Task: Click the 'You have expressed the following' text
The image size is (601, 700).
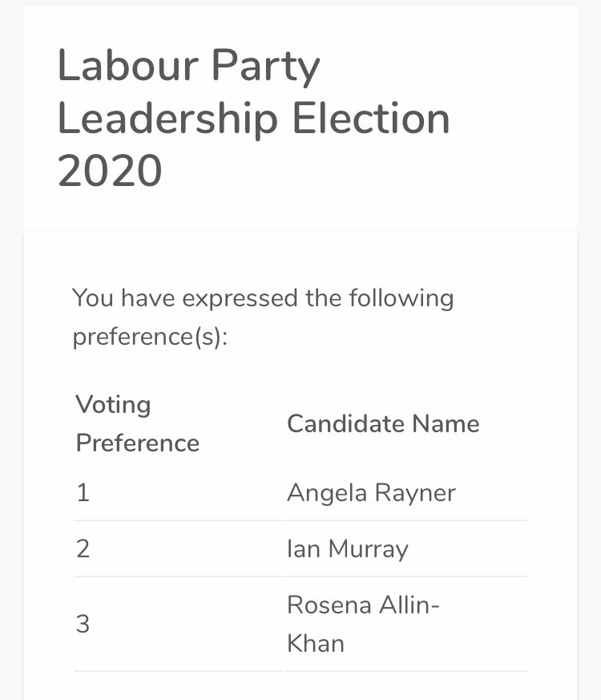Action: coord(263,298)
